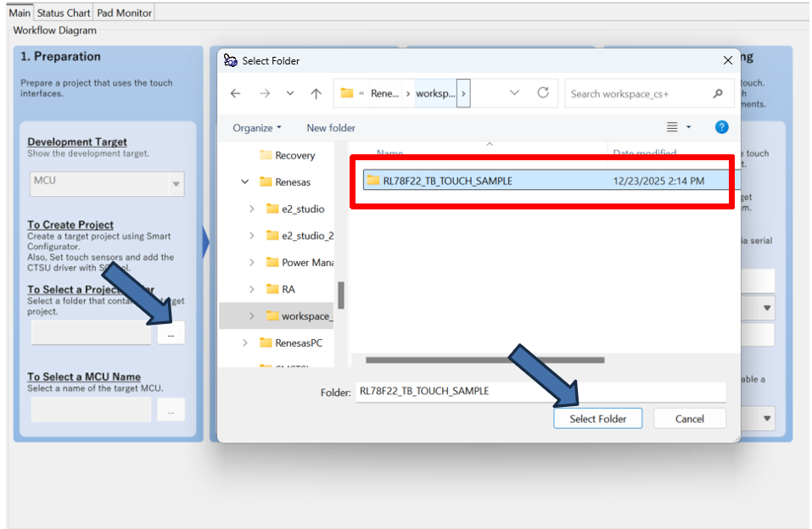
Task: Click the file list horizontal scrollbar
Action: 484,359
